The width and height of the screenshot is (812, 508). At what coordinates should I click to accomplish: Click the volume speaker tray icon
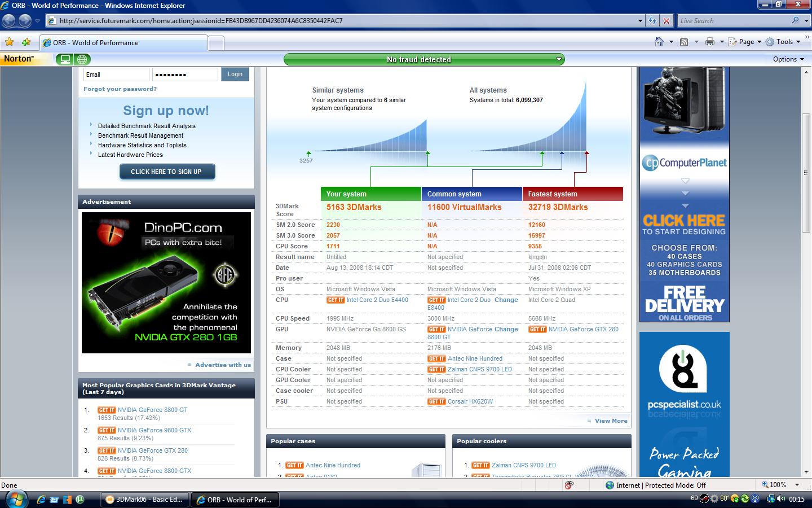(781, 499)
